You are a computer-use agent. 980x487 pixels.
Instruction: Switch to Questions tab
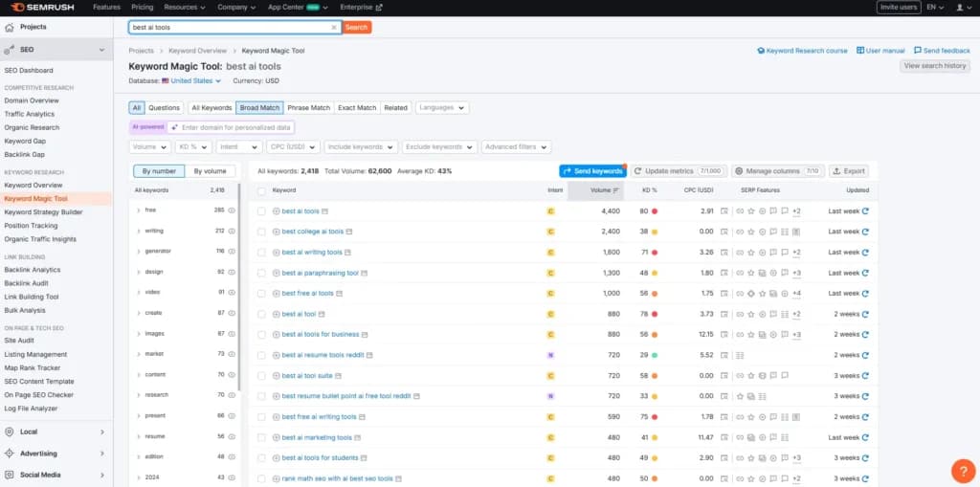pos(164,107)
